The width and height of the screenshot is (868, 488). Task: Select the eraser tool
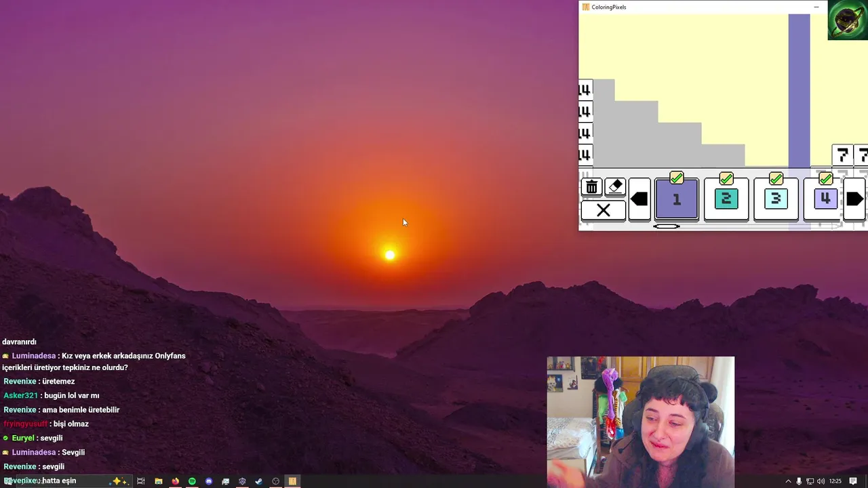tap(614, 187)
